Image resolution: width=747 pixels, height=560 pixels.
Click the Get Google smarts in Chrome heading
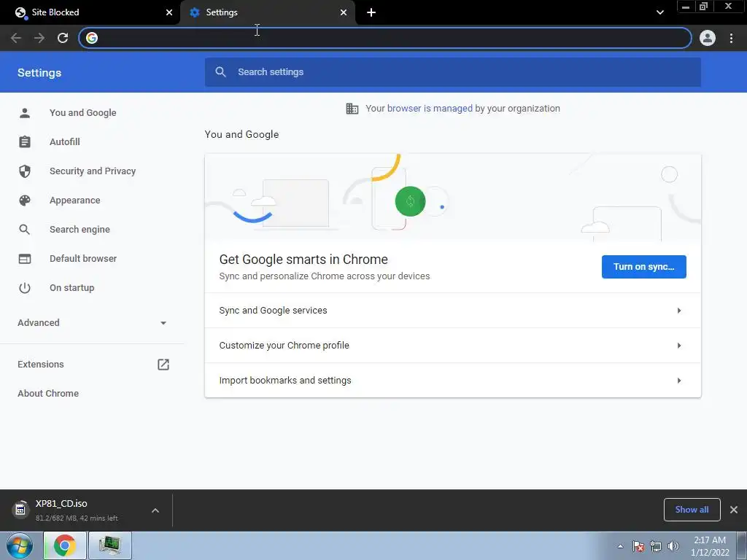tap(303, 260)
